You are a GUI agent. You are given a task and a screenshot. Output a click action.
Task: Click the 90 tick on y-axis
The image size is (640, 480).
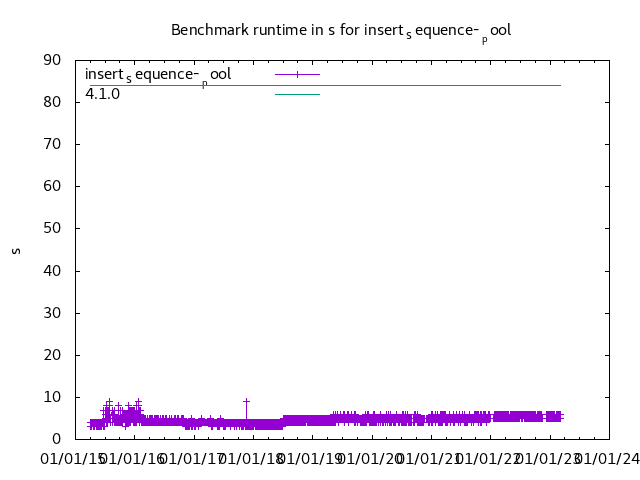click(x=57, y=60)
